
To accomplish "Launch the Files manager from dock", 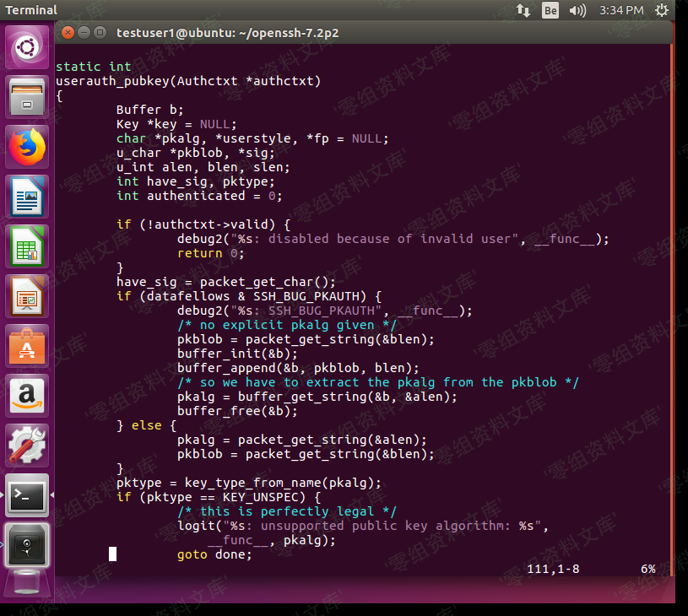I will click(28, 97).
